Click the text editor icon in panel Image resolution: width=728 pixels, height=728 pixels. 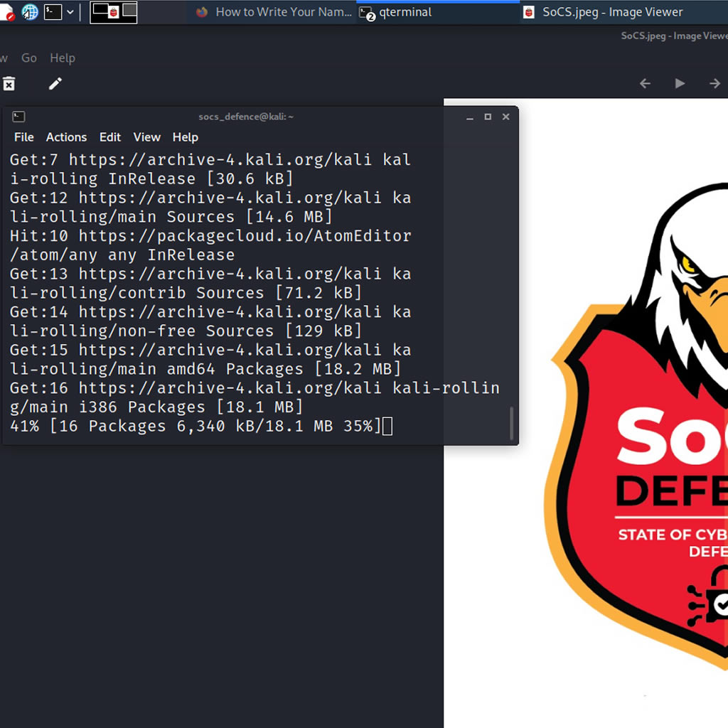6,12
